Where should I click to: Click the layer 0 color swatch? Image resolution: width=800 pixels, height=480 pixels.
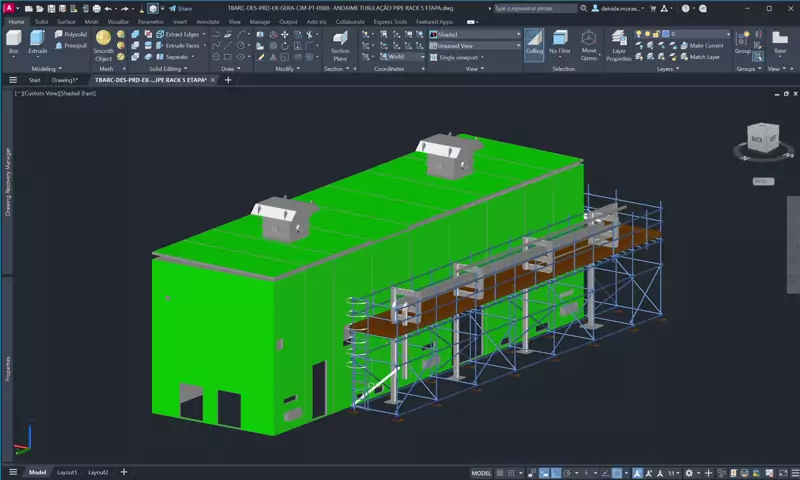[x=665, y=34]
